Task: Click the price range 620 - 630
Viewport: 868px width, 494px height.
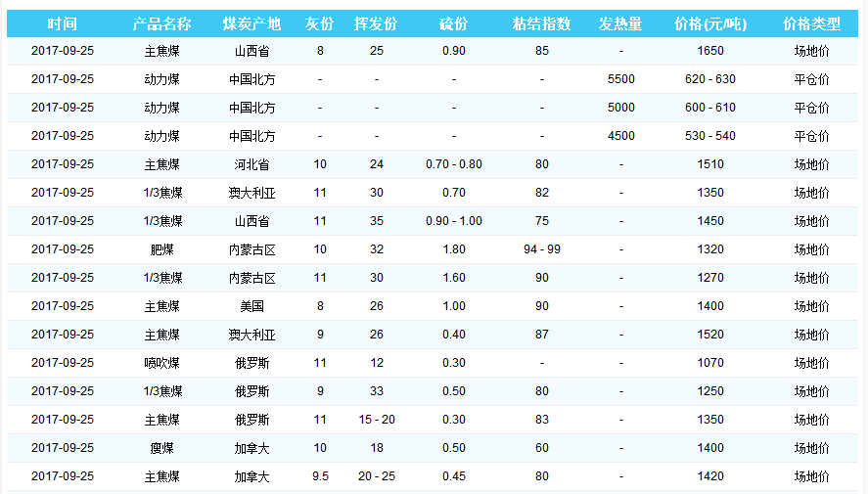Action: pos(710,79)
